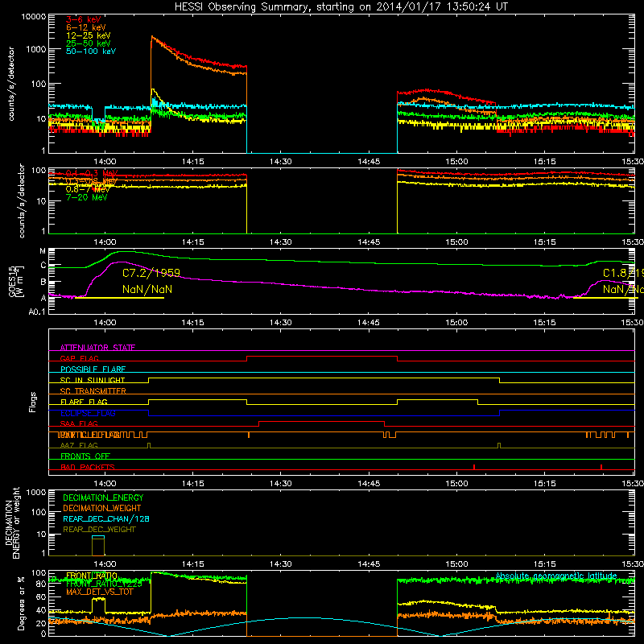Click the 'GOES15' axis label
Viewport: 644px width, 644px height.
(12, 281)
